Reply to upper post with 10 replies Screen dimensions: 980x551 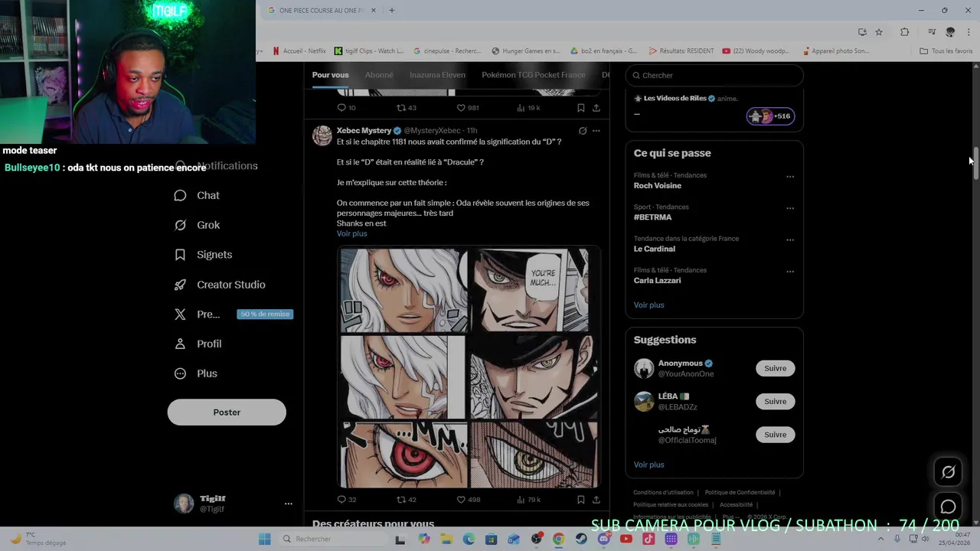[x=347, y=108]
